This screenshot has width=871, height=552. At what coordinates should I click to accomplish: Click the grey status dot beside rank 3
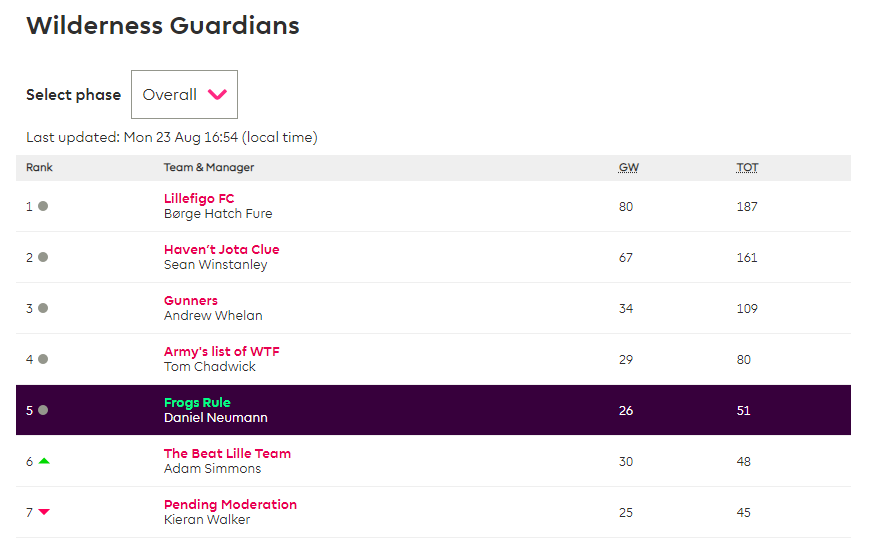(43, 308)
